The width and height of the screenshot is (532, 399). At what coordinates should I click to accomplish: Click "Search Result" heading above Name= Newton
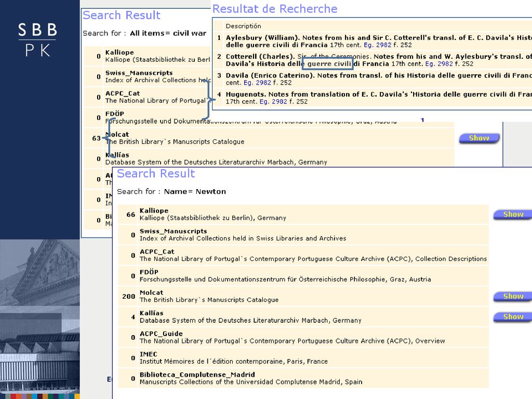point(156,174)
